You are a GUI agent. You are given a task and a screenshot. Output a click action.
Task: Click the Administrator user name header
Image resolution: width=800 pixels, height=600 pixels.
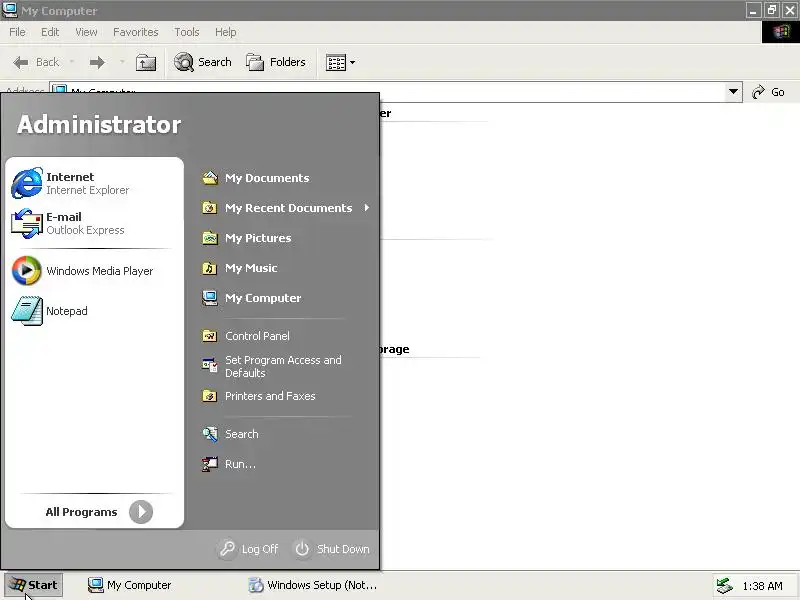[99, 124]
